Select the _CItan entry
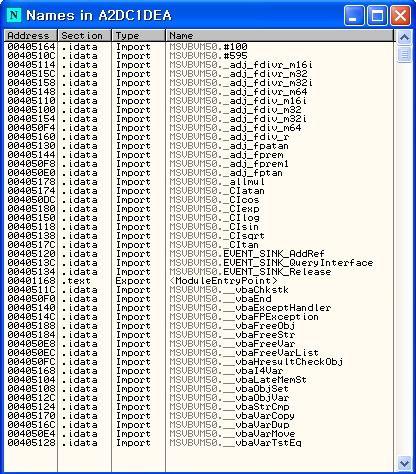Viewport: 416px width, 474px height. (199, 245)
